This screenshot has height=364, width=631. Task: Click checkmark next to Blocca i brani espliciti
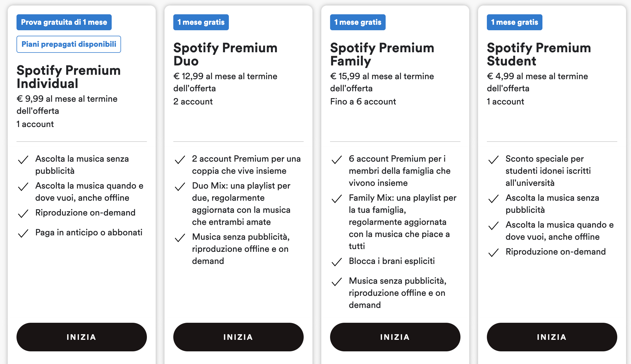337,262
